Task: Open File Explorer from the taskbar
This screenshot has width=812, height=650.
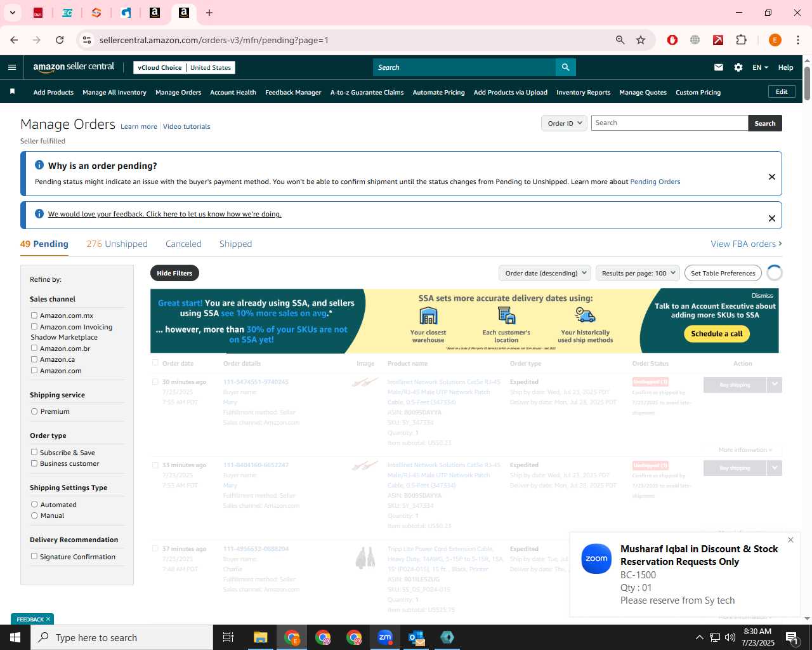Action: coord(261,637)
